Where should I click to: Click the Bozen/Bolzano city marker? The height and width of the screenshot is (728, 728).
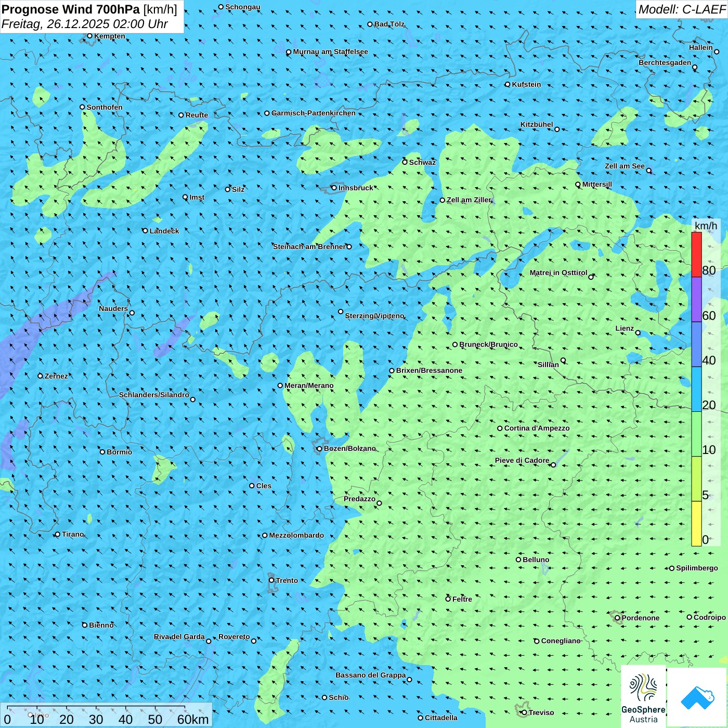pos(319,449)
